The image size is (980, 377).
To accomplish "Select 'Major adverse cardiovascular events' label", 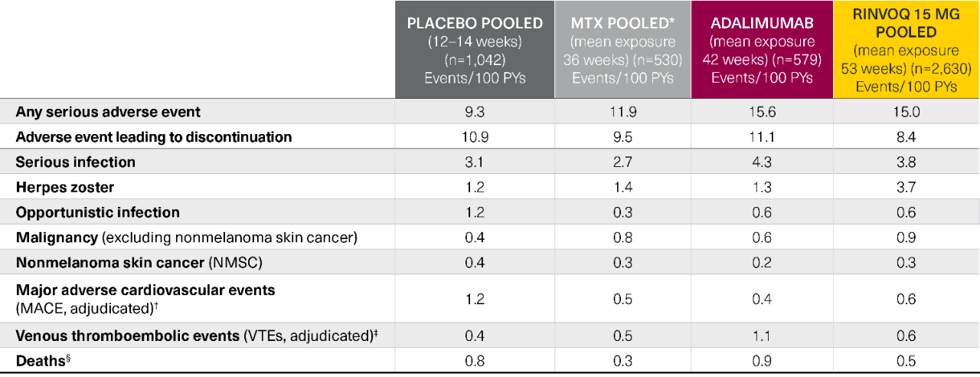I will point(145,291).
